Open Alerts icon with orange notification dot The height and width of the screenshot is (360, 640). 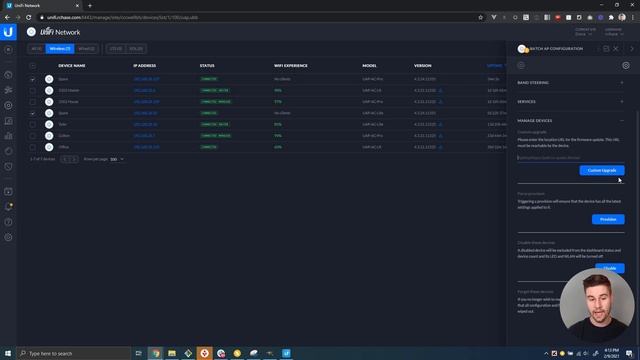click(x=8, y=207)
